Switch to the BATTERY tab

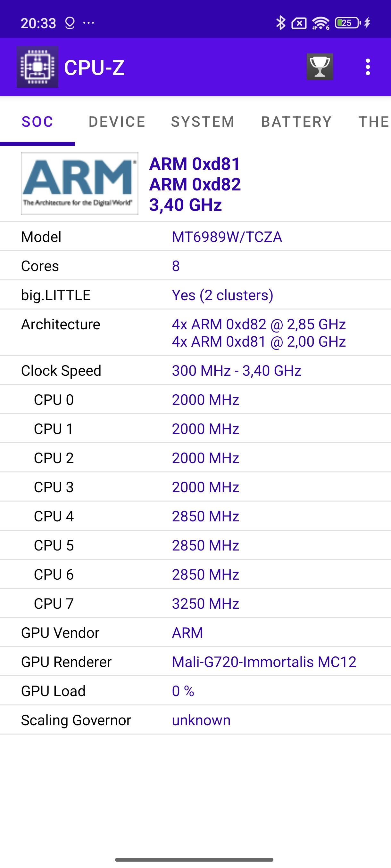296,122
